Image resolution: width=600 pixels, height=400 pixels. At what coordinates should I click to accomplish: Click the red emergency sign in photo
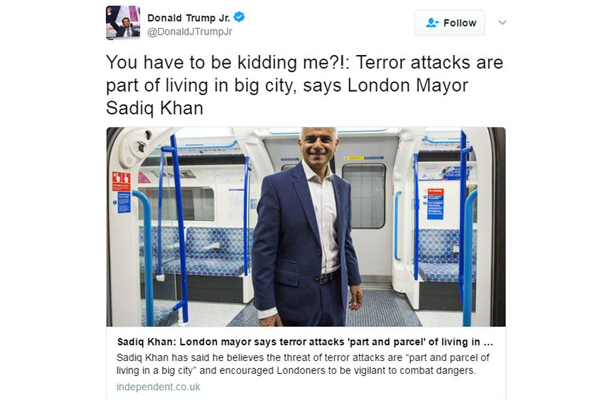(121, 181)
